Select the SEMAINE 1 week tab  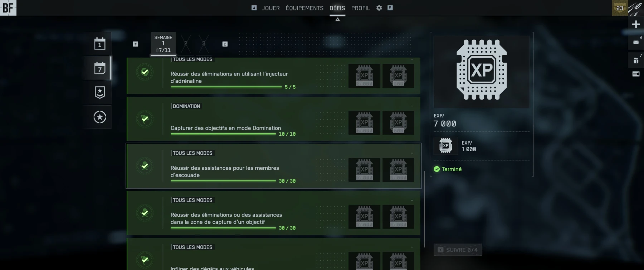click(x=163, y=44)
